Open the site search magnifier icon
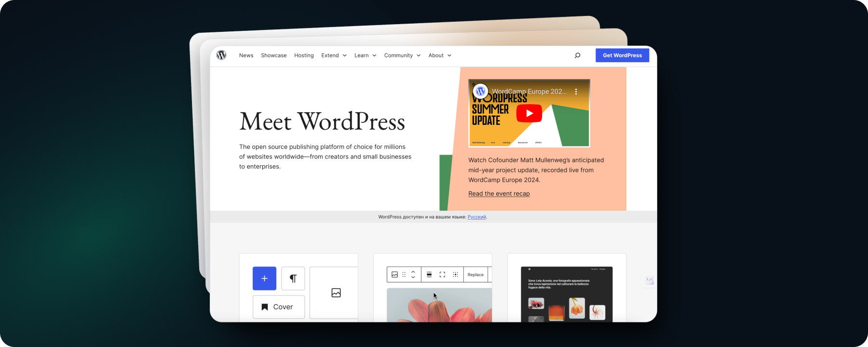 [x=577, y=55]
